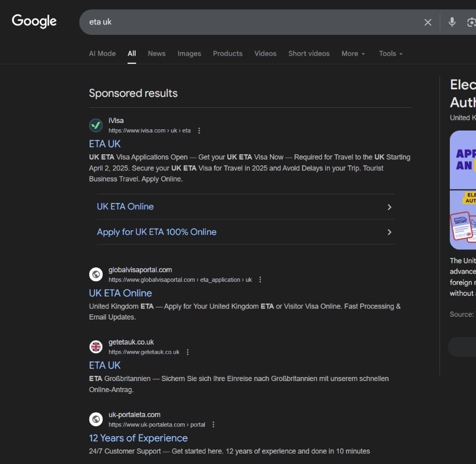Screen dimensions: 476x464
Task: Expand the UK ETA Online sitelink chevron
Action: pyautogui.click(x=389, y=207)
